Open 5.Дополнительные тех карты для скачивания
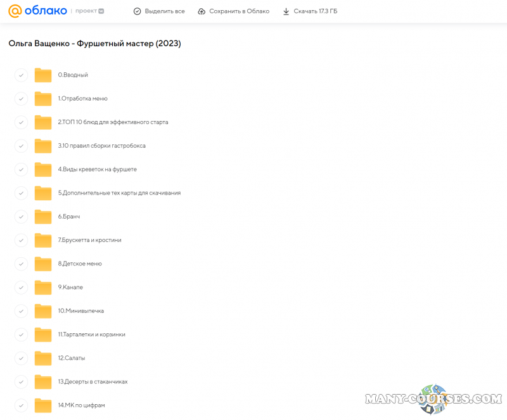The height and width of the screenshot is (420, 507). [x=119, y=193]
